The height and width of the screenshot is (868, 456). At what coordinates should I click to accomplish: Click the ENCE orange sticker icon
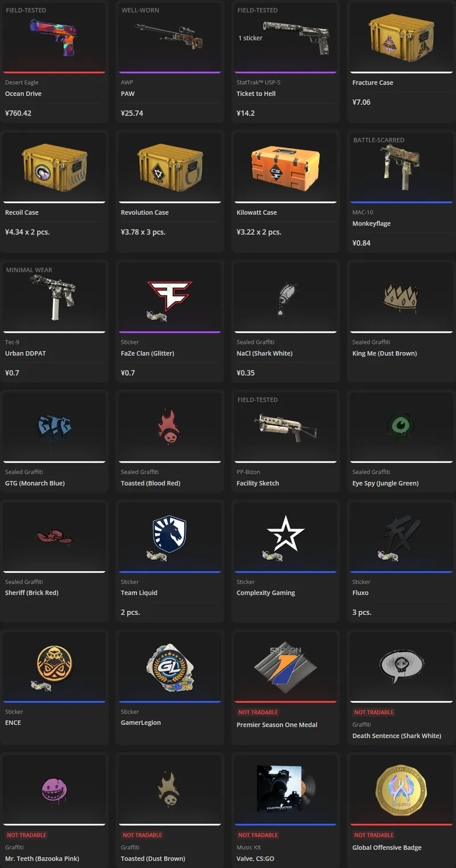click(54, 665)
